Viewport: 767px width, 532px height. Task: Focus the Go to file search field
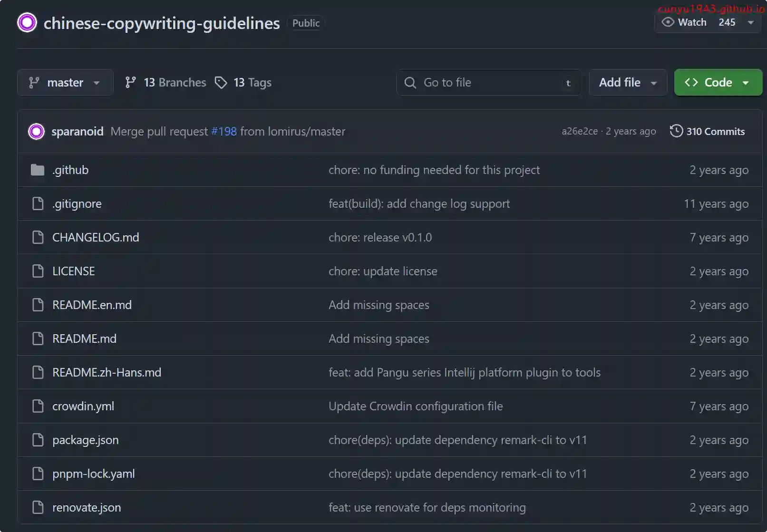point(490,83)
